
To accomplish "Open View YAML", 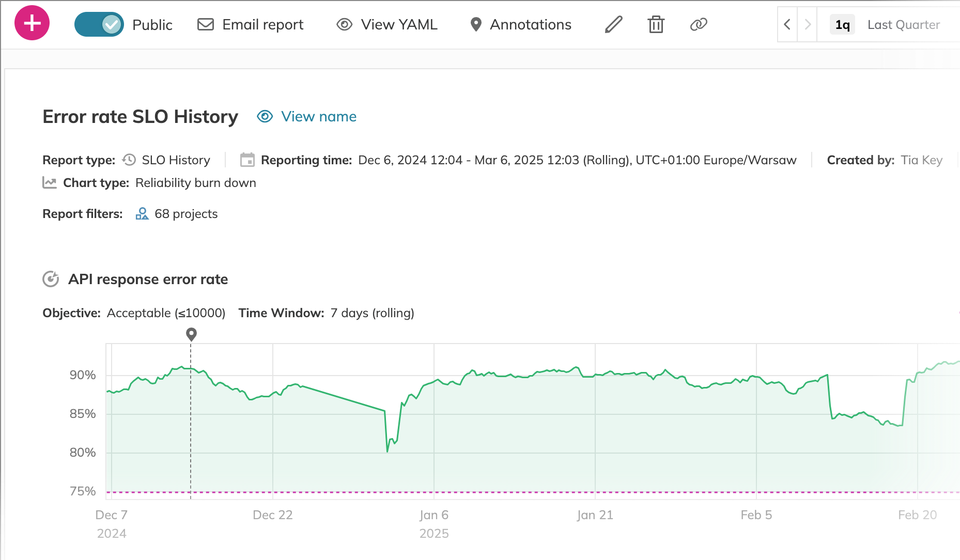I will (387, 25).
